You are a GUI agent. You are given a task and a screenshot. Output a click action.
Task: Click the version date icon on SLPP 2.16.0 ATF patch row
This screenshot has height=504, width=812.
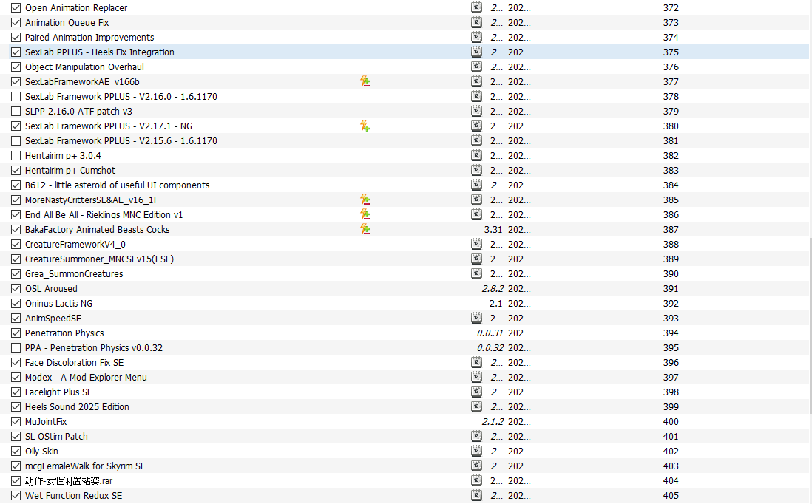(476, 111)
